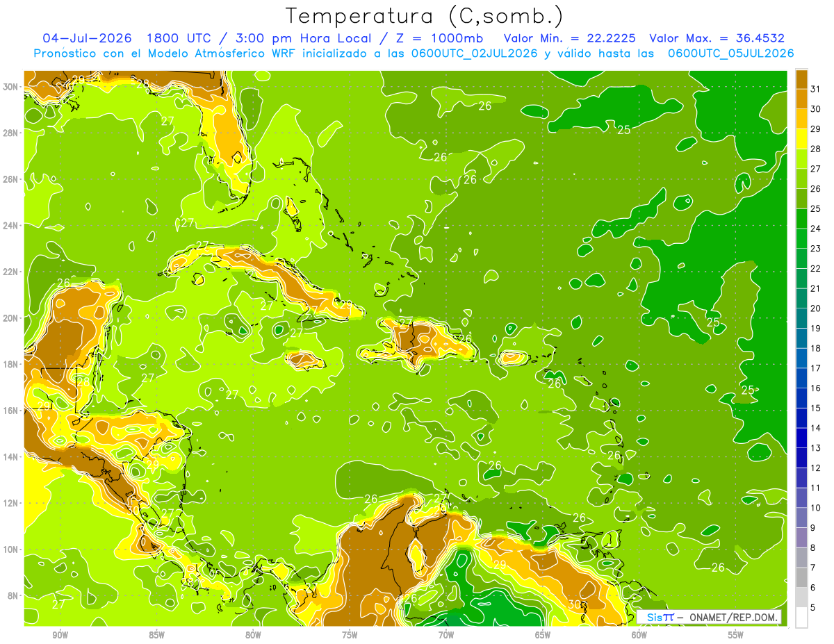The height and width of the screenshot is (644, 834).
Task: Click the colorbar legend number 29
Action: (x=815, y=129)
